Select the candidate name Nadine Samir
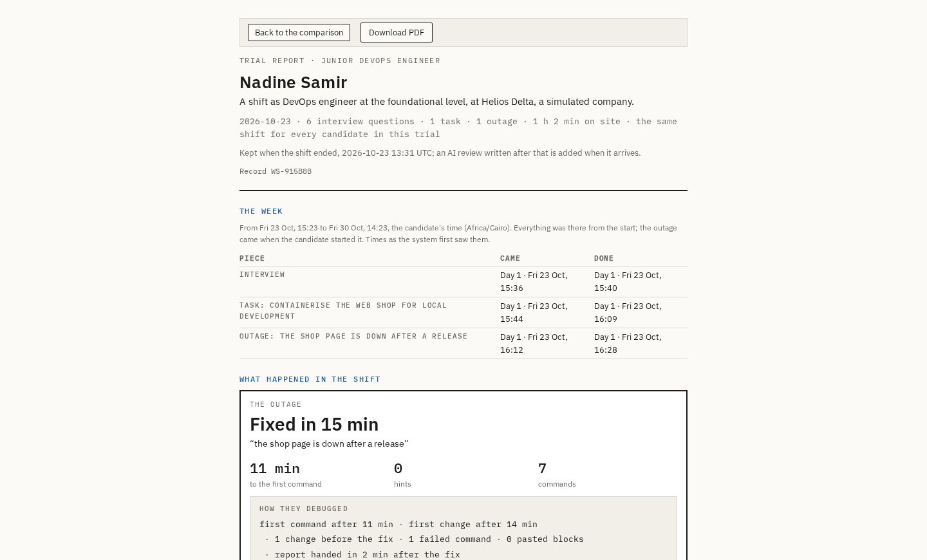The height and width of the screenshot is (560, 927). coord(293,82)
